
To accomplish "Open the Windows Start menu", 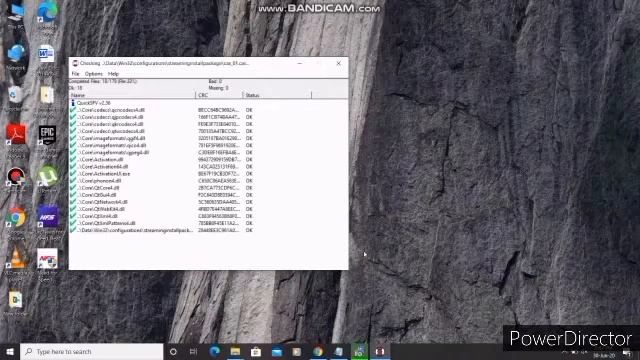I will click(10, 351).
